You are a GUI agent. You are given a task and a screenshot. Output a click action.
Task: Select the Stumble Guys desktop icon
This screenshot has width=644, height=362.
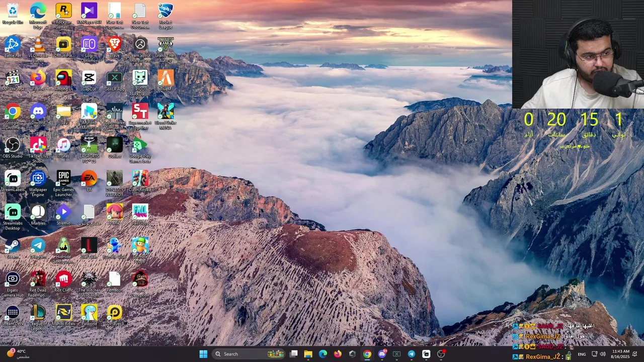140,251
